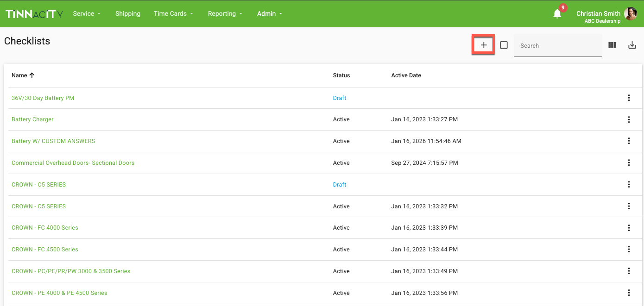Expand the Time Cards dropdown menu
Screen dimensions: 644x306
coord(173,13)
